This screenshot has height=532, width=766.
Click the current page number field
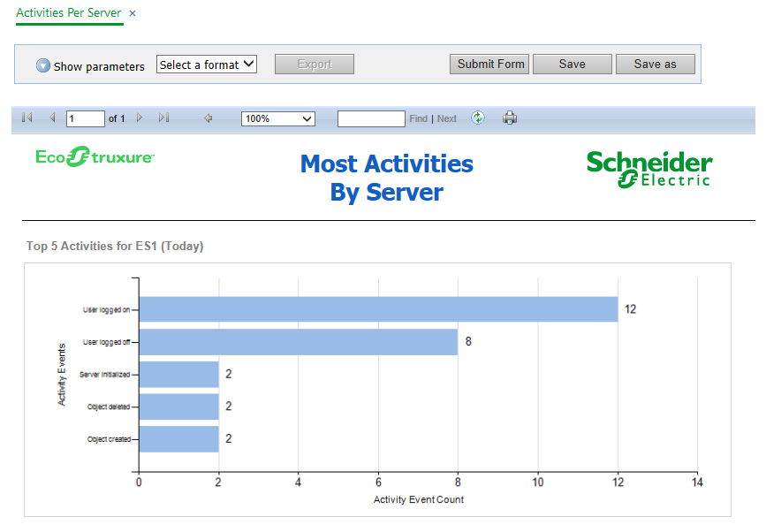click(86, 118)
